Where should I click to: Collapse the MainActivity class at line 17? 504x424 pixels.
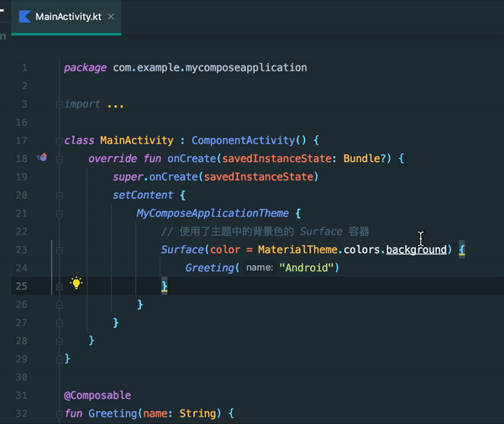[59, 141]
